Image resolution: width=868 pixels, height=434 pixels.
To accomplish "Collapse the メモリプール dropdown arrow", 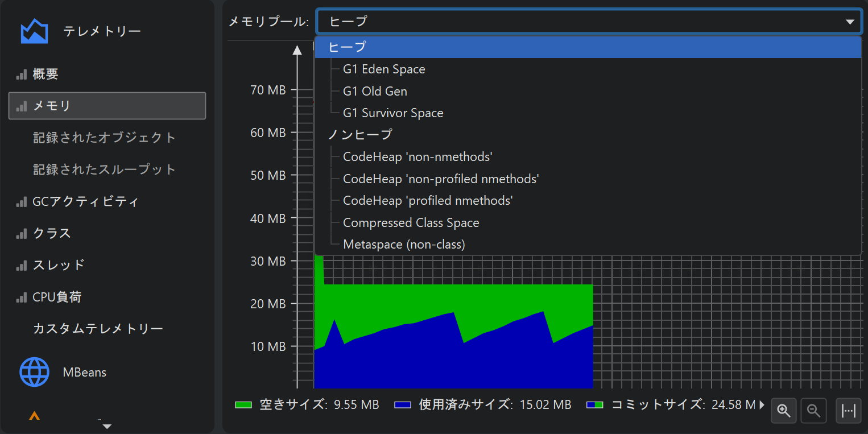I will point(850,22).
